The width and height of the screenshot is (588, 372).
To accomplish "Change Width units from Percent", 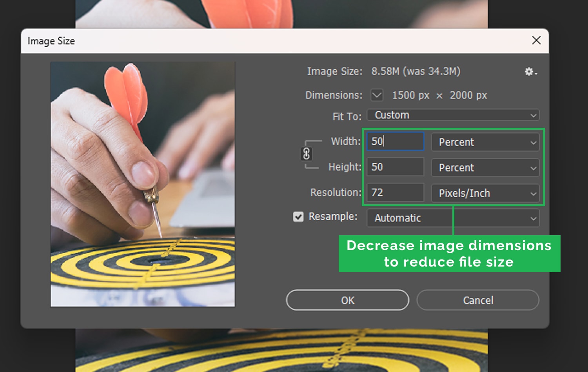I will point(485,142).
